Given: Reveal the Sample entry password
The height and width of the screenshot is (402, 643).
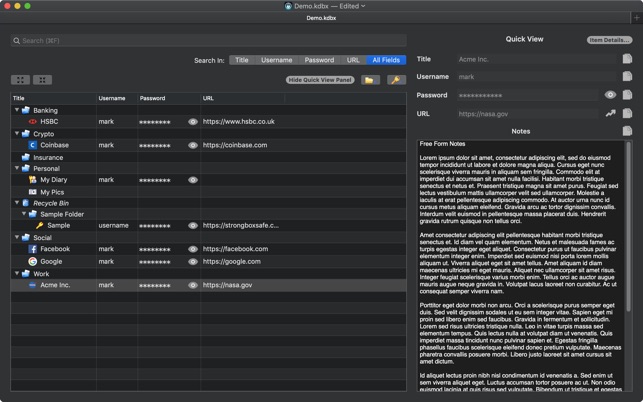Looking at the screenshot, I should pos(193,226).
